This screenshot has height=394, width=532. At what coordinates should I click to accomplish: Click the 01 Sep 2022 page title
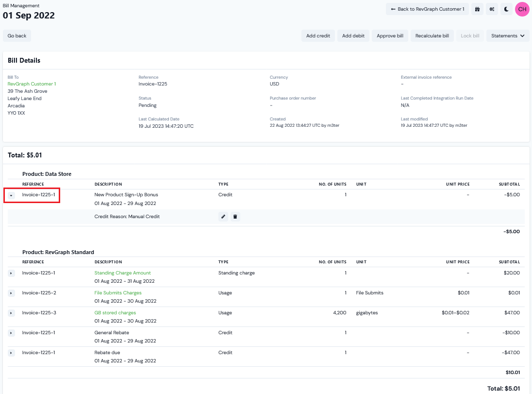[29, 15]
